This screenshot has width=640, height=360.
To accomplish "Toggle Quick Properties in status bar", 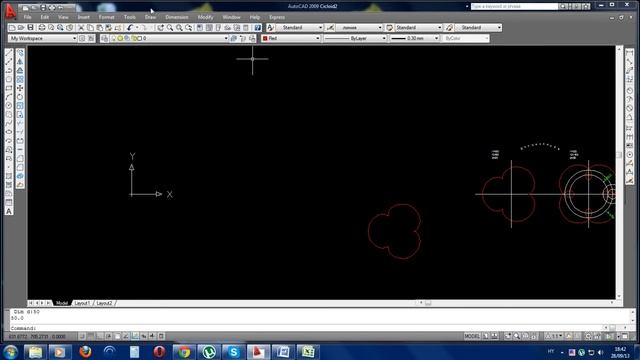I will pos(162,336).
